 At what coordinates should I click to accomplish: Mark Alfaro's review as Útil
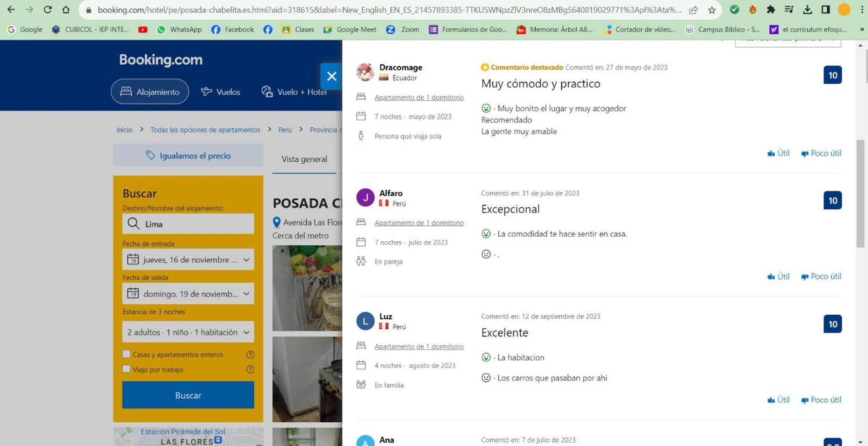coord(779,276)
